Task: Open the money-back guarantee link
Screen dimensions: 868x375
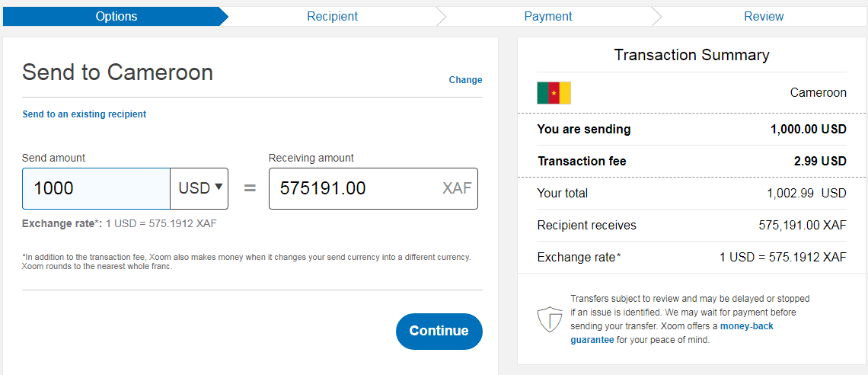Action: (x=672, y=333)
